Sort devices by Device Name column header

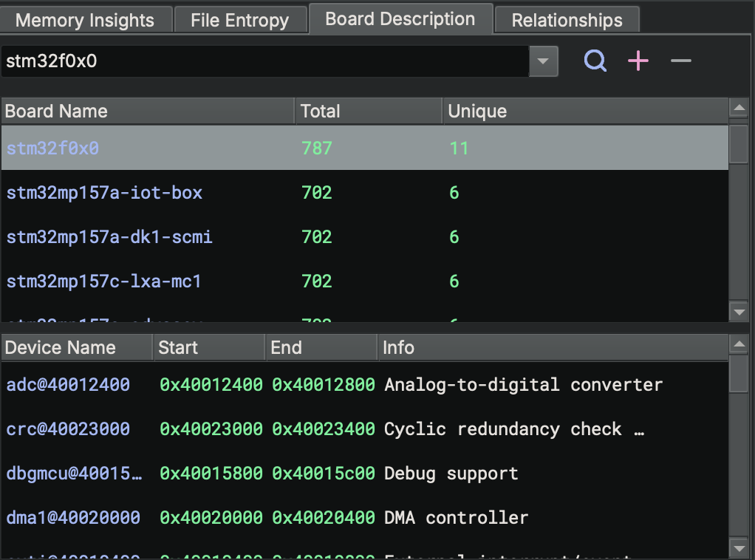point(77,348)
